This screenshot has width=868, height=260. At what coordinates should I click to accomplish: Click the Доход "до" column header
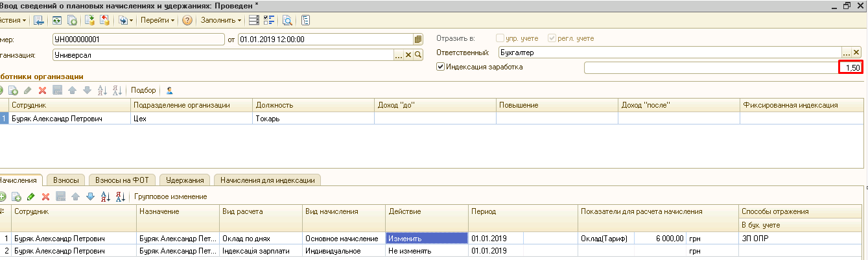(x=435, y=104)
